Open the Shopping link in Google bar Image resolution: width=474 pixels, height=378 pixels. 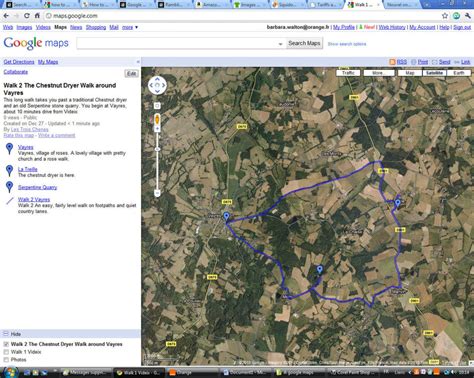pos(96,27)
